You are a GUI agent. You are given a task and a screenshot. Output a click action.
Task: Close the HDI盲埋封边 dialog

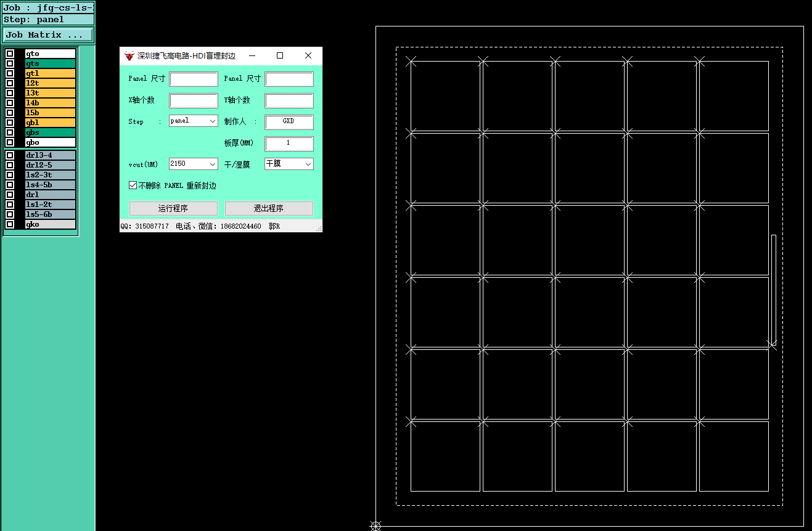[x=308, y=55]
